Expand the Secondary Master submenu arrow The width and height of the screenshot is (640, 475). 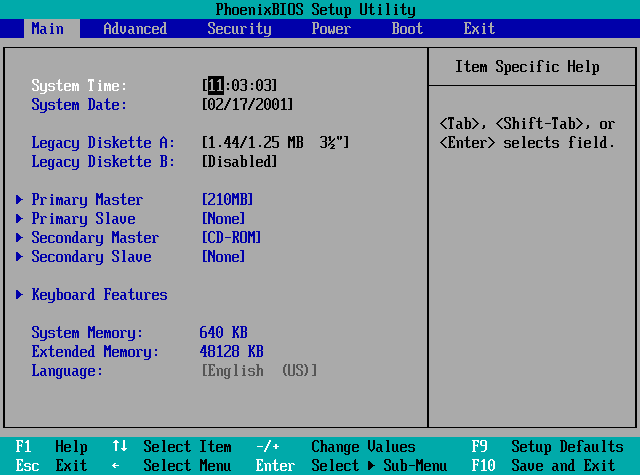tap(20, 238)
